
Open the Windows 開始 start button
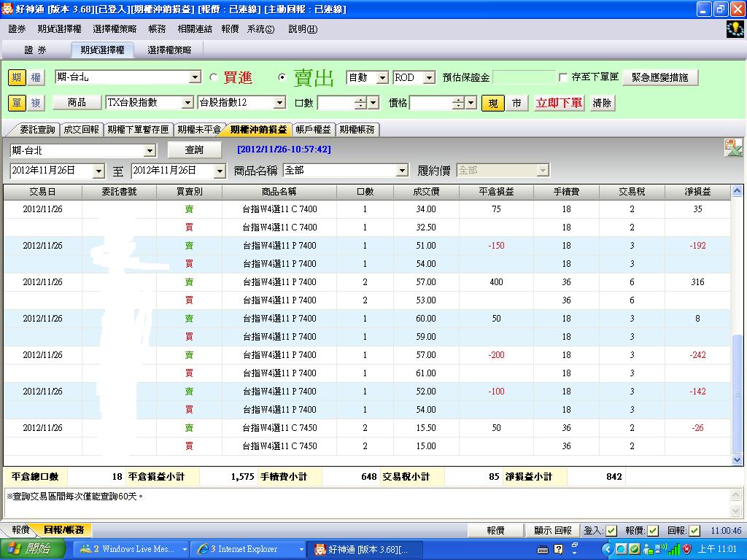32,550
